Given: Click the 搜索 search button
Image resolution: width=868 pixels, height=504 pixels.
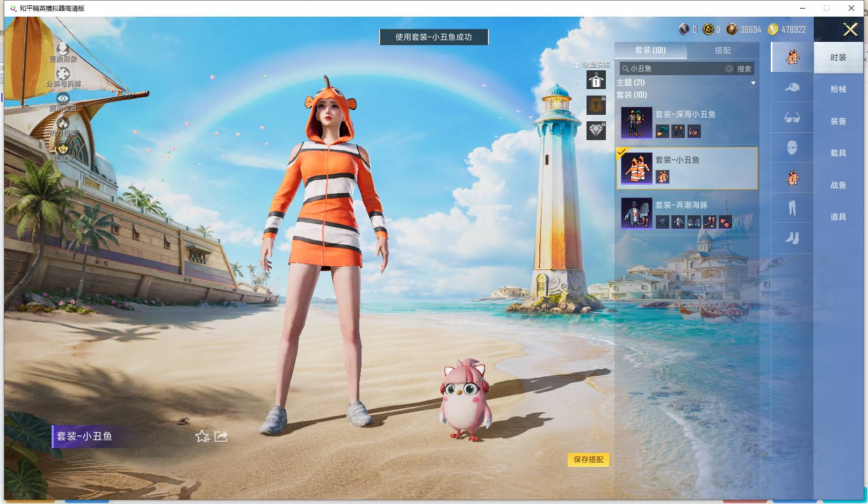Looking at the screenshot, I should (744, 69).
